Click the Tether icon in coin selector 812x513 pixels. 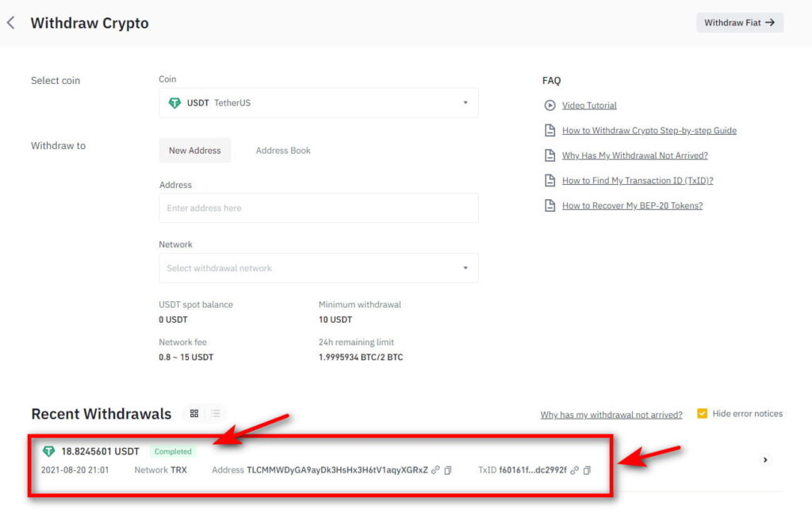[x=174, y=103]
